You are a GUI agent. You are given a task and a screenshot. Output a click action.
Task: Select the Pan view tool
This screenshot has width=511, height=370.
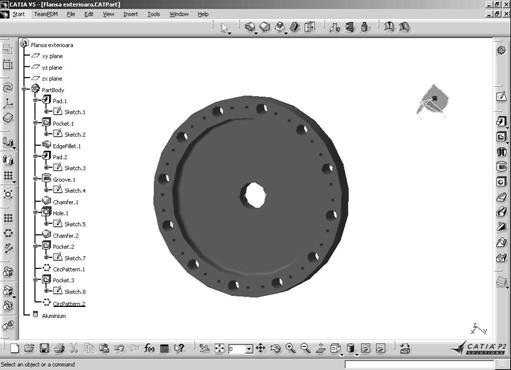click(260, 349)
